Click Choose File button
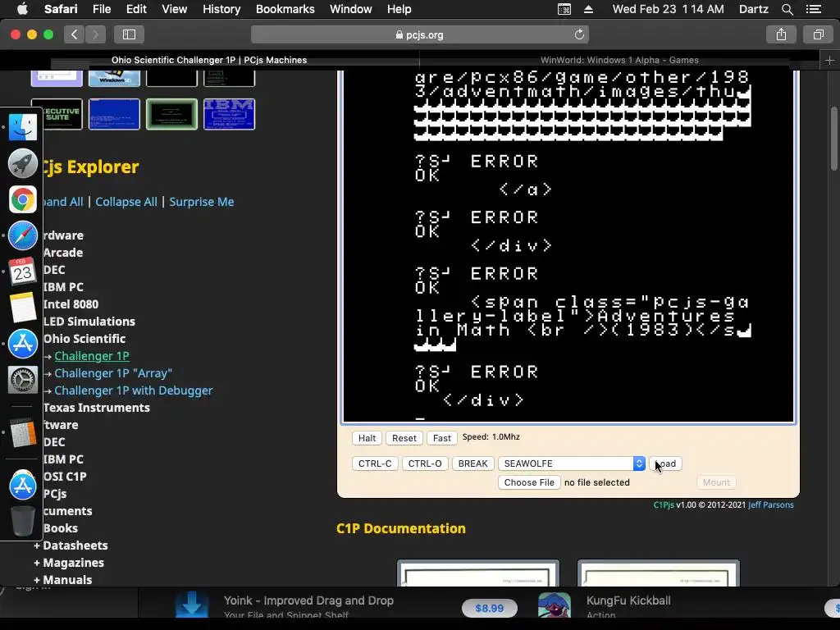 pos(529,482)
